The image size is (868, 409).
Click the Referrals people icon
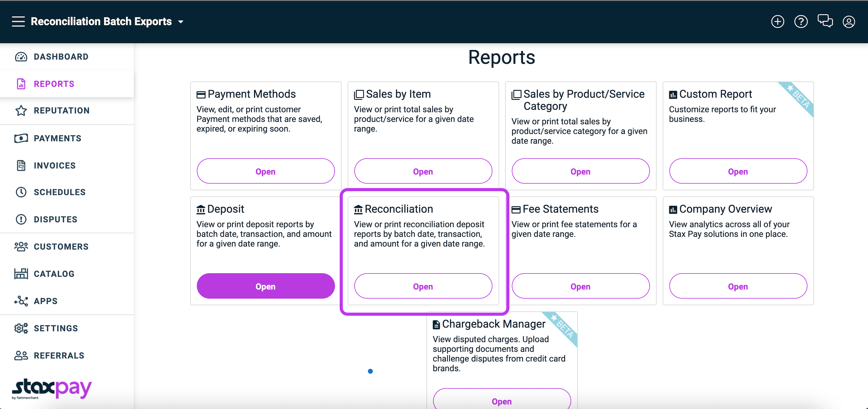(21, 355)
